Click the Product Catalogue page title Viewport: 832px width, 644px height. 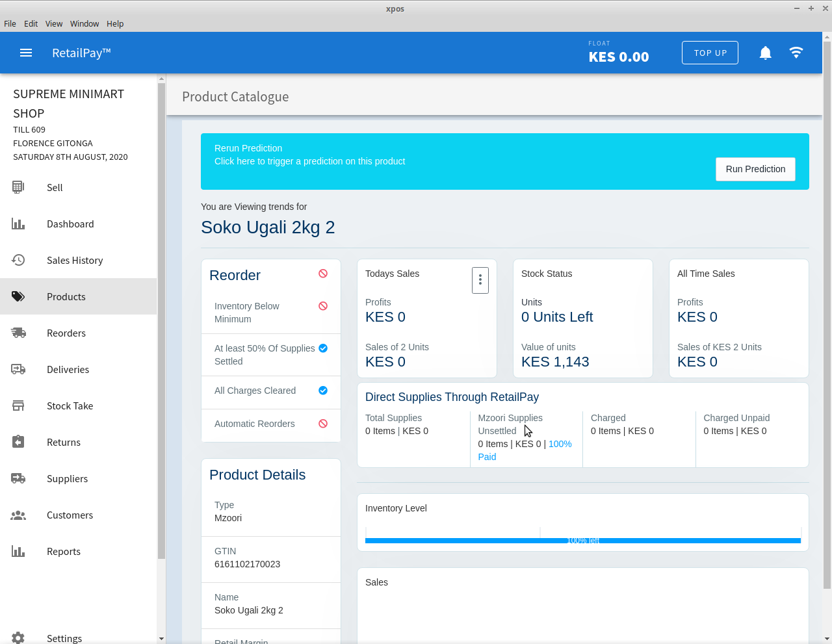click(235, 97)
